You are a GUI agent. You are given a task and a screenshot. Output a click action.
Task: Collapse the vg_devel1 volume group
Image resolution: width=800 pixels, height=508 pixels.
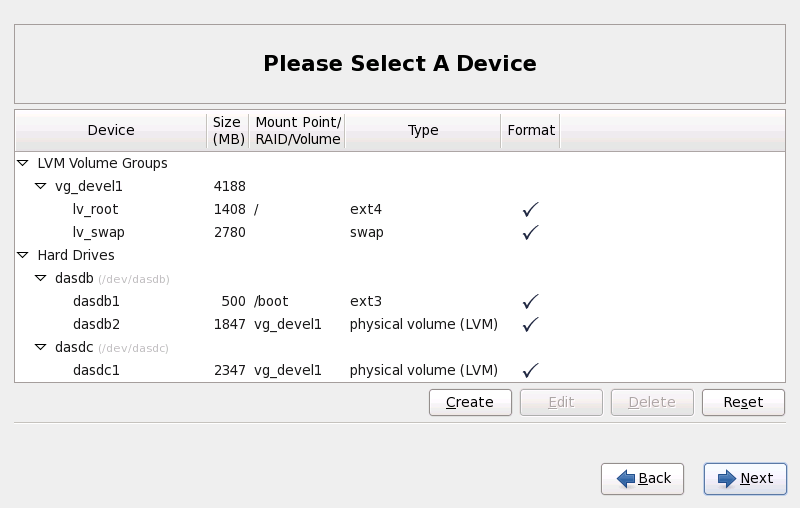[x=41, y=186]
